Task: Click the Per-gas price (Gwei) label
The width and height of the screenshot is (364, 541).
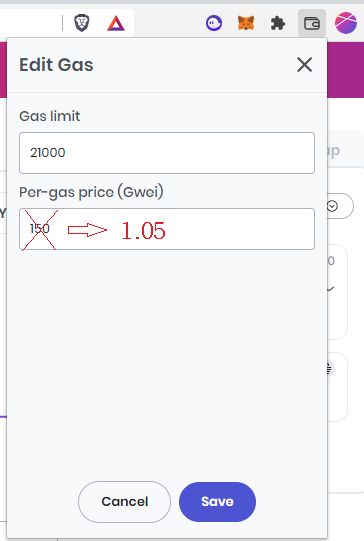Action: point(91,193)
